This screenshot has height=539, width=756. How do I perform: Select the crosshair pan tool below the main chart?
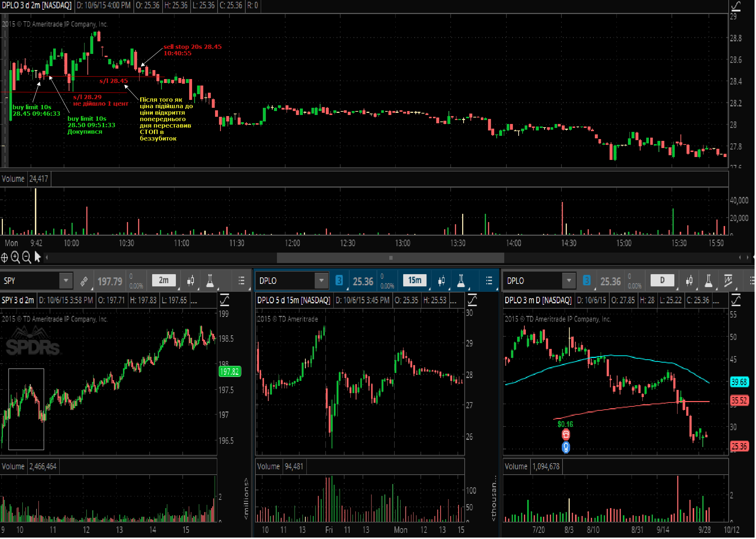4,257
